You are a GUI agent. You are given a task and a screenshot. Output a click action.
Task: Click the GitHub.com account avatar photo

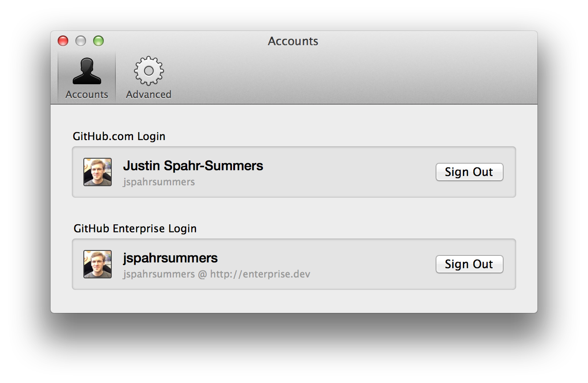coord(98,172)
